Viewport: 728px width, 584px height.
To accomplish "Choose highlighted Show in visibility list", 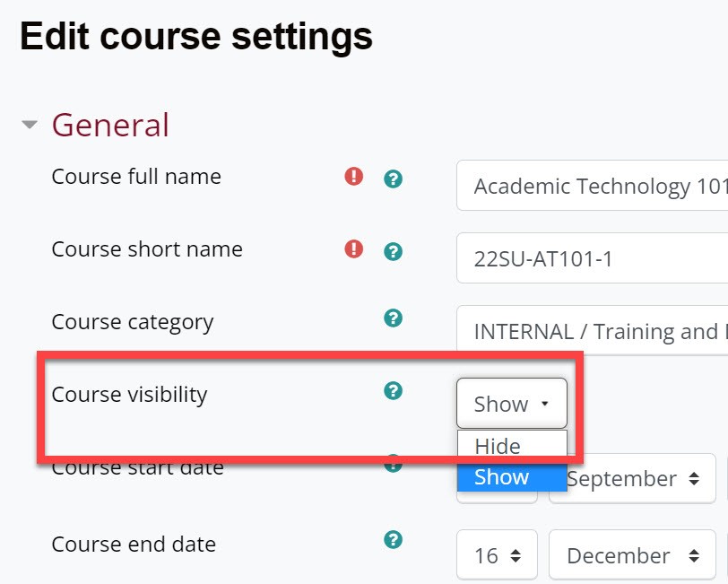I will coord(512,477).
